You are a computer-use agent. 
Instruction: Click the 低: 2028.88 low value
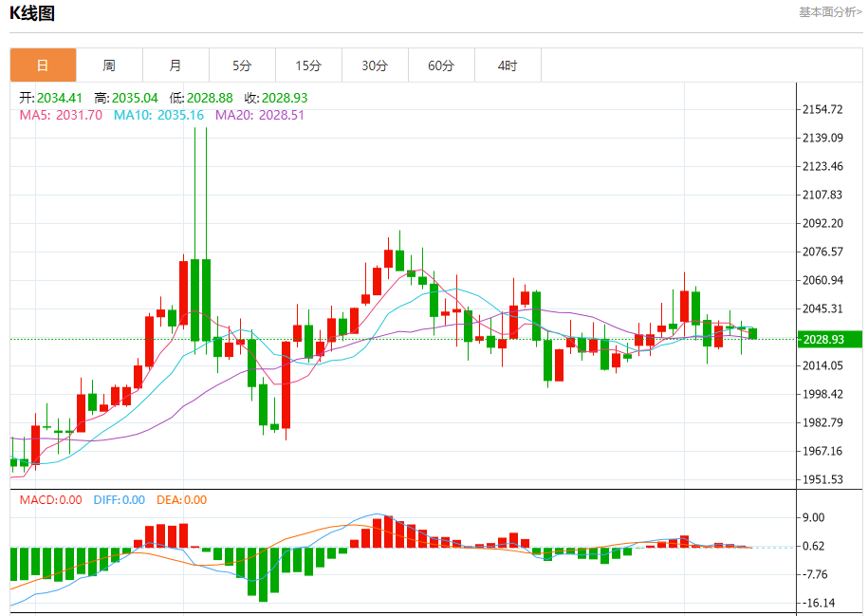tap(201, 98)
